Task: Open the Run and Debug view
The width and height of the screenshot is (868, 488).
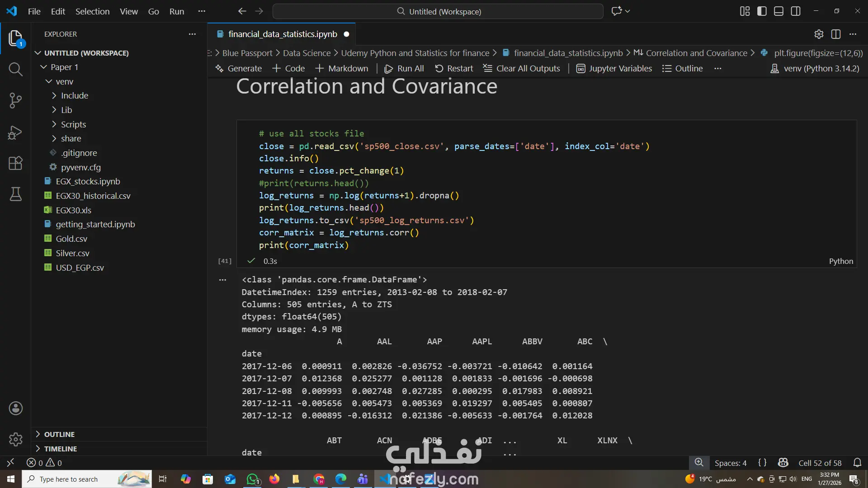Action: coord(15,132)
